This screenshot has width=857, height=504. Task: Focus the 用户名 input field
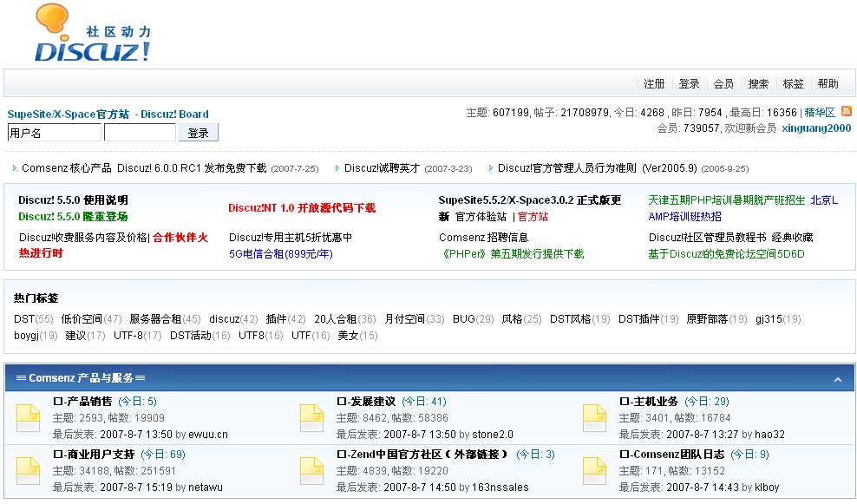pyautogui.click(x=54, y=133)
